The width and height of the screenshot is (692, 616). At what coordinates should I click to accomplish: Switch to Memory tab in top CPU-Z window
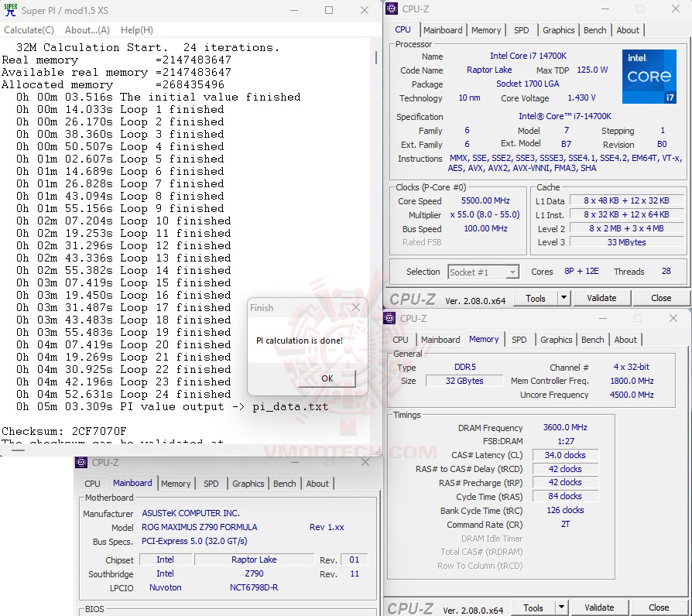pos(486,30)
